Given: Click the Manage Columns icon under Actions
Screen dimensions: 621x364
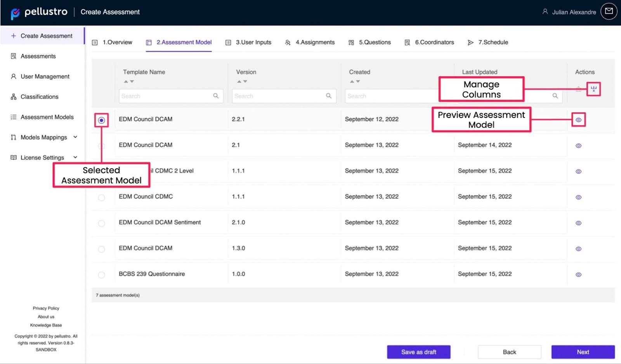Looking at the screenshot, I should point(593,89).
